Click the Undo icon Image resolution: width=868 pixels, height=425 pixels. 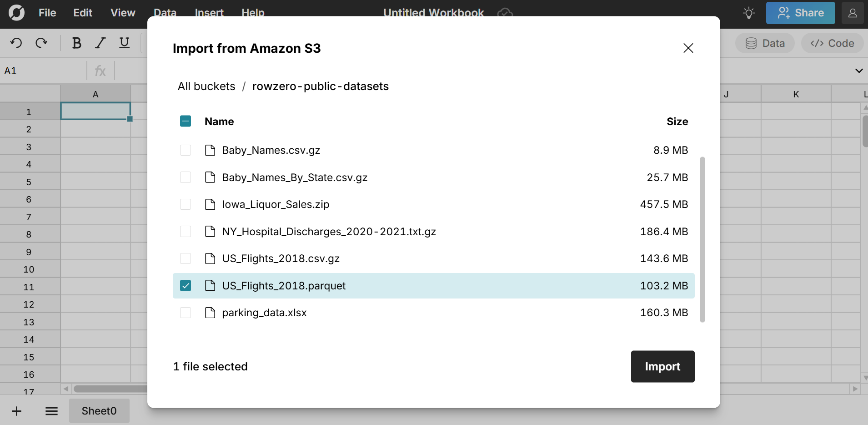16,43
